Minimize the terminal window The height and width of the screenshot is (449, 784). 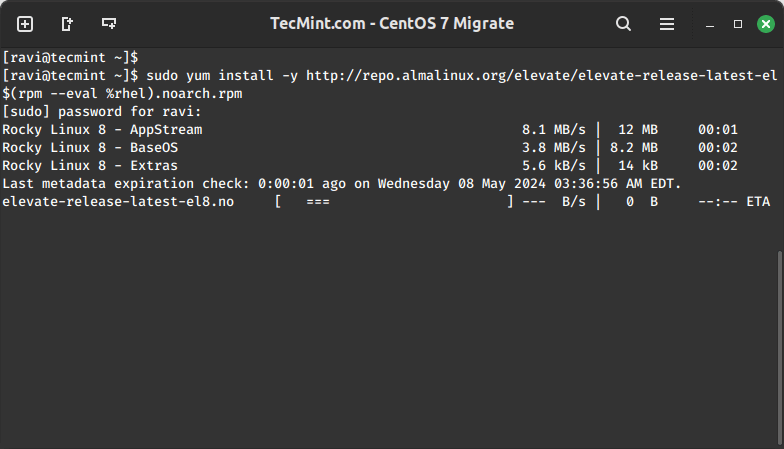710,24
